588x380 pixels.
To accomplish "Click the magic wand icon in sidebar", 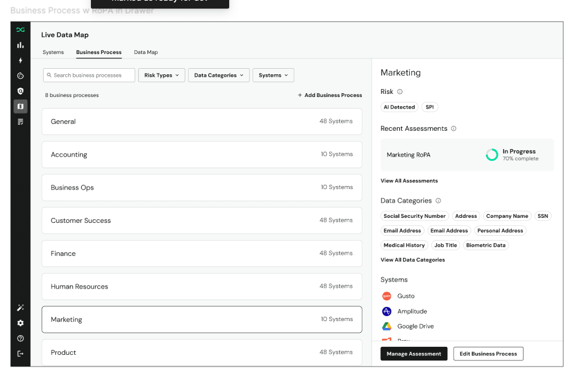I will pos(20,308).
